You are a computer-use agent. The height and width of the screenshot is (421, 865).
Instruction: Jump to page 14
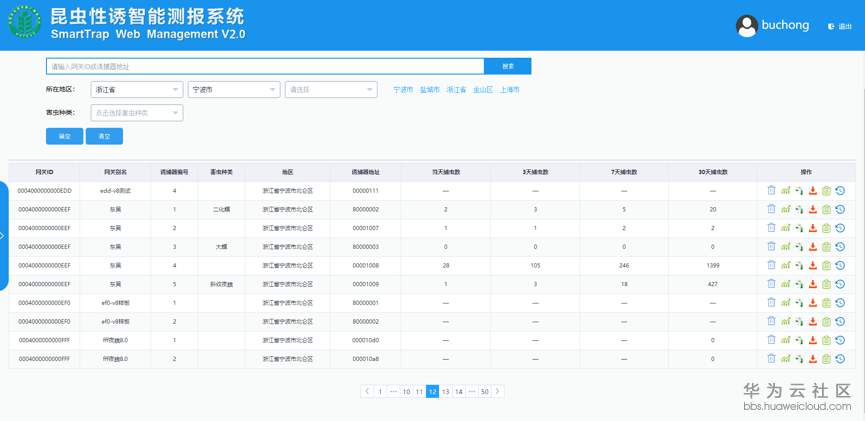coord(459,391)
